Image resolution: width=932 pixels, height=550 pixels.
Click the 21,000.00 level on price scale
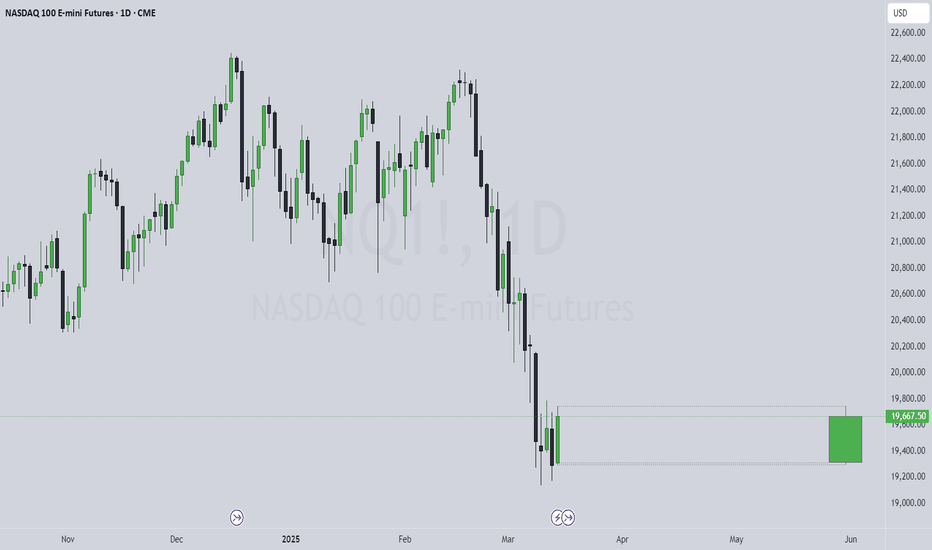(908, 241)
